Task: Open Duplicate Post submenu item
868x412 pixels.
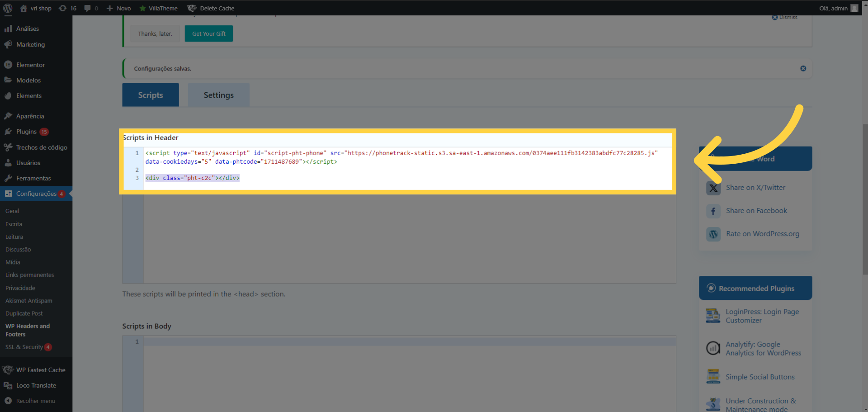Action: [x=24, y=313]
